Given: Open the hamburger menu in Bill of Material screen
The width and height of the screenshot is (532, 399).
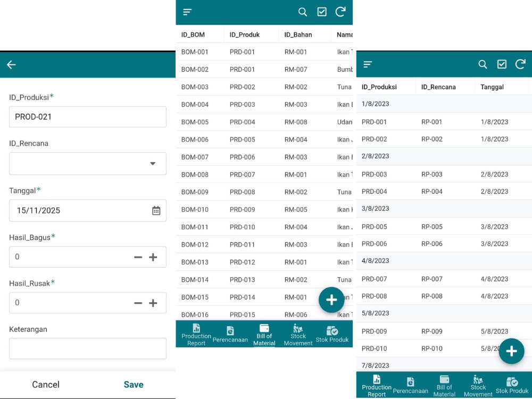Looking at the screenshot, I should point(187,12).
